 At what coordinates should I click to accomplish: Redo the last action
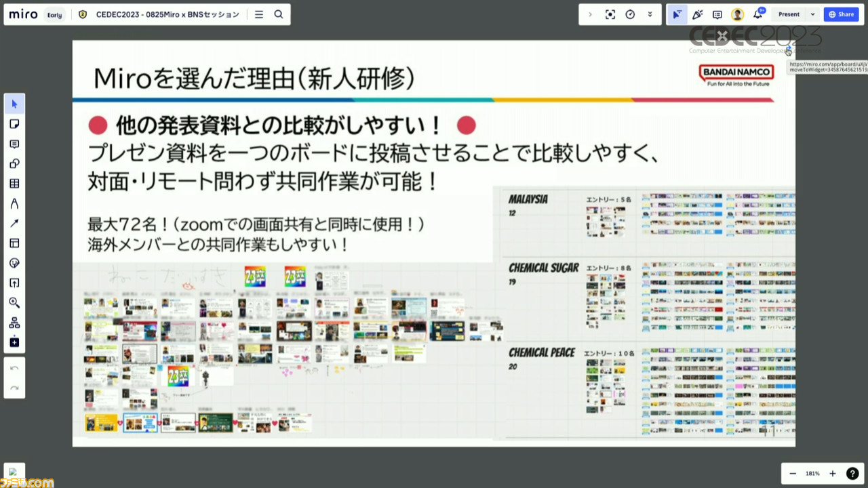[14, 388]
